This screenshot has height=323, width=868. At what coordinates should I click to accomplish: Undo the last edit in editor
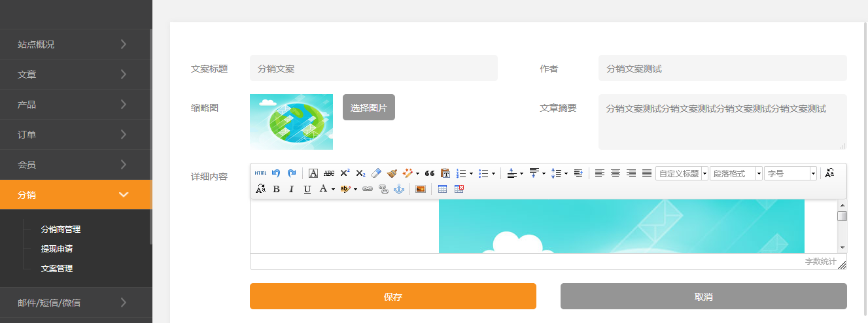(276, 173)
